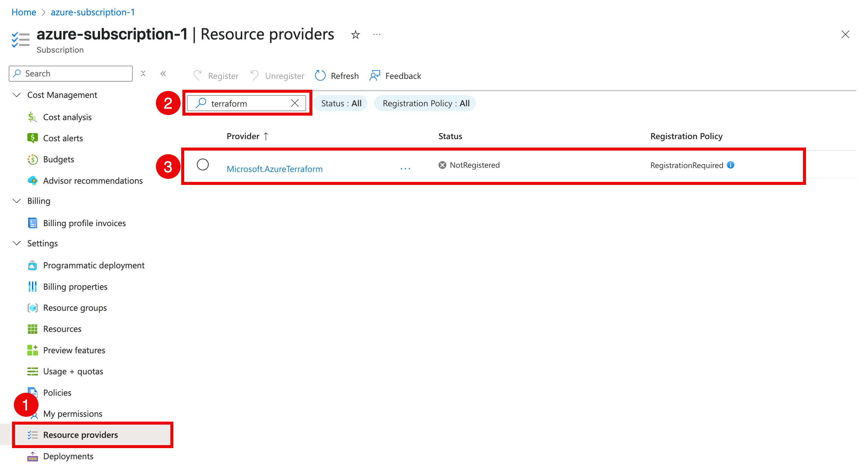Click the Programmatic deployment icon
The height and width of the screenshot is (471, 868).
click(x=32, y=265)
